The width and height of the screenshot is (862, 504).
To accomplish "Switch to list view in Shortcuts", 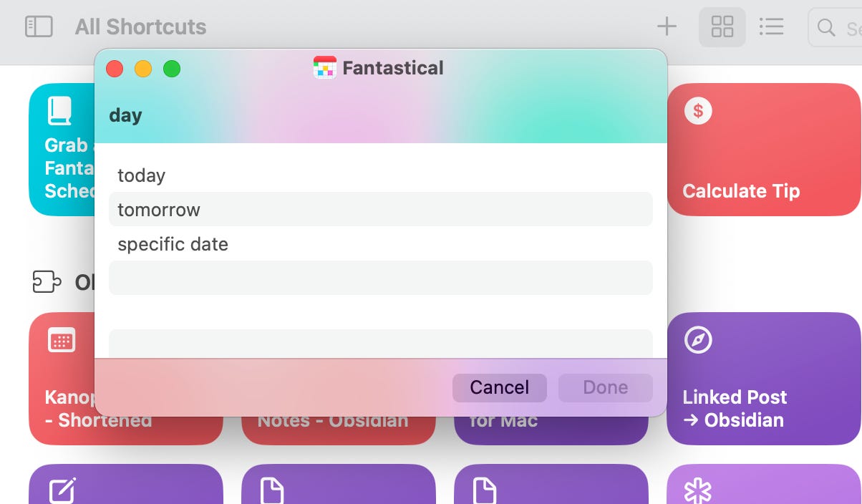I will tap(771, 27).
